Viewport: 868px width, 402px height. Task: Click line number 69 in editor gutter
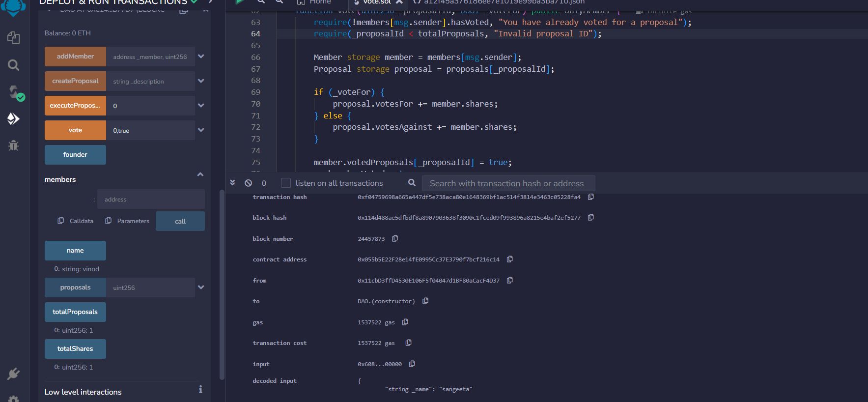[255, 92]
